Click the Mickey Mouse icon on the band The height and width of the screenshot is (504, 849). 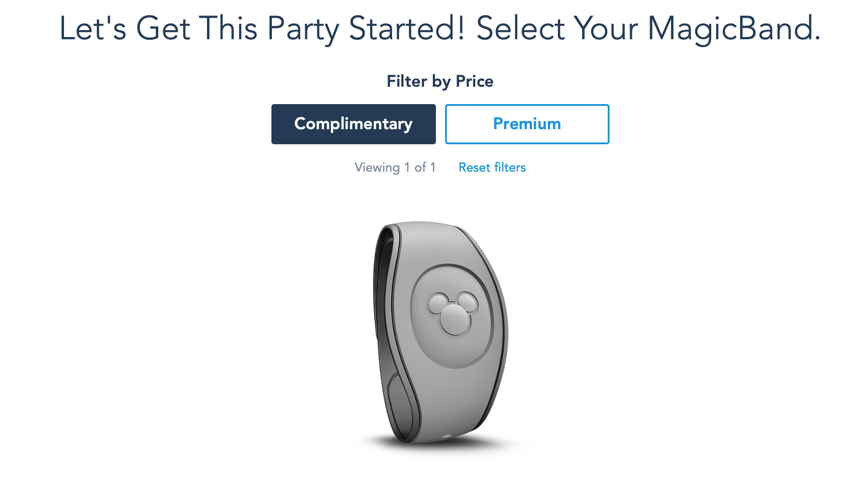(452, 313)
